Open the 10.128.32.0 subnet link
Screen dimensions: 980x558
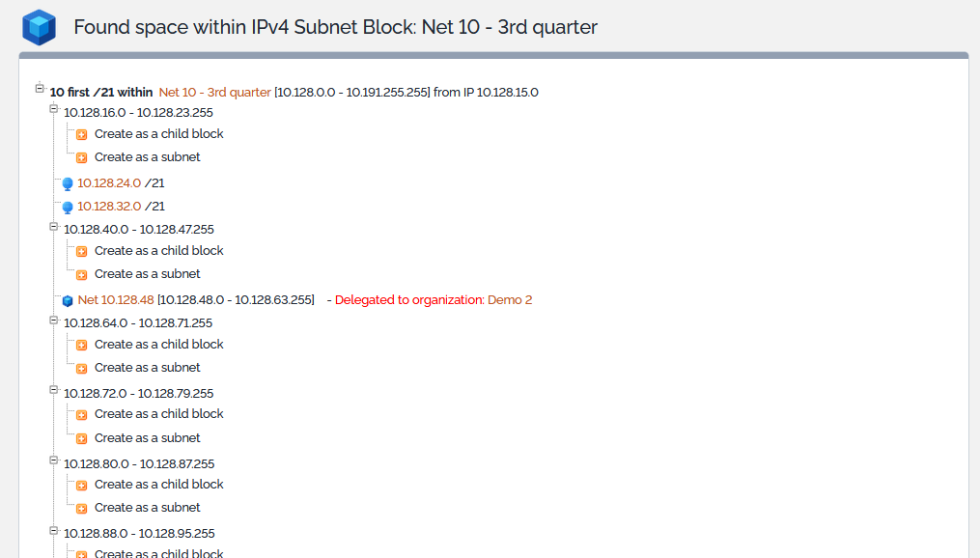(109, 206)
